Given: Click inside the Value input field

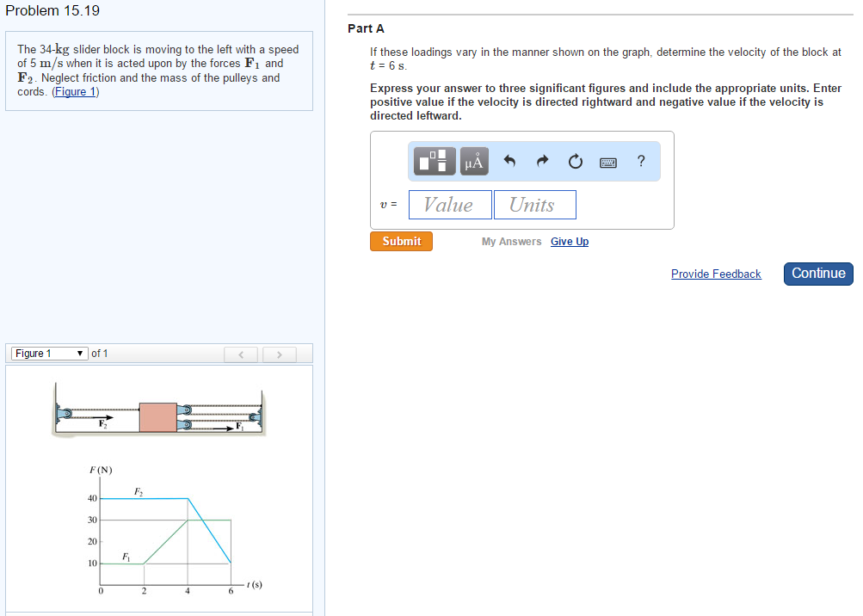Looking at the screenshot, I should click(449, 204).
